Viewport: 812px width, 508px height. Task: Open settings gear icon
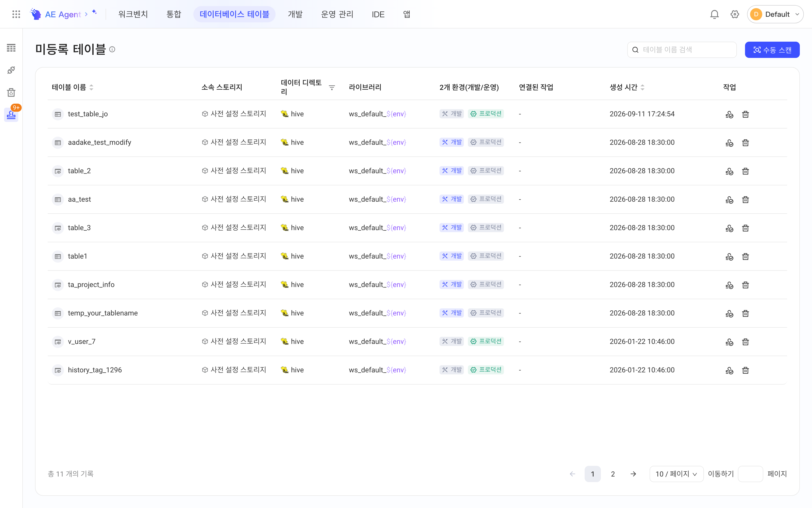pos(735,14)
